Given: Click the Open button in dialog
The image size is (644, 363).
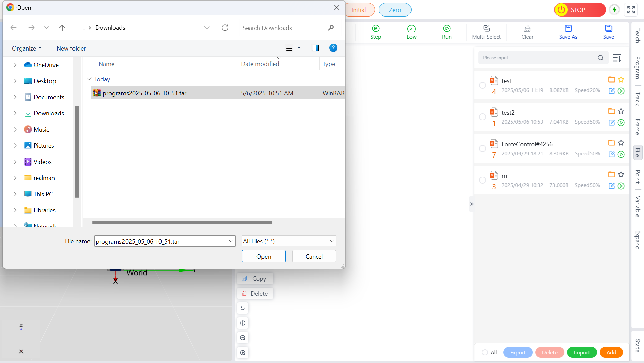Looking at the screenshot, I should pos(263,256).
